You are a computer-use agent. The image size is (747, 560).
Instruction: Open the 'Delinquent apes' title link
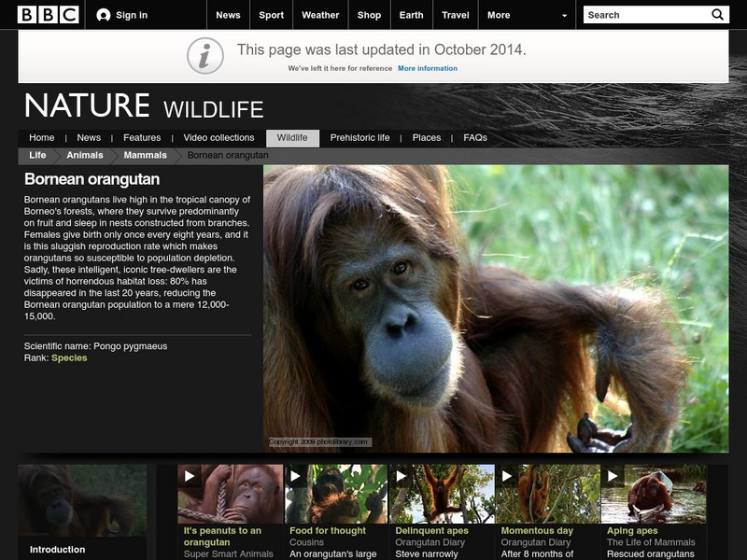point(431,530)
